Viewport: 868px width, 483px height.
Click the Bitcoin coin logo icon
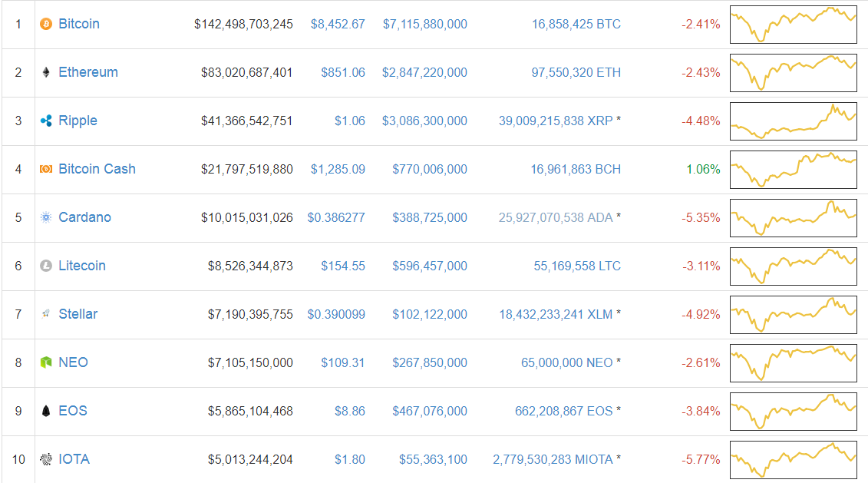click(x=46, y=24)
